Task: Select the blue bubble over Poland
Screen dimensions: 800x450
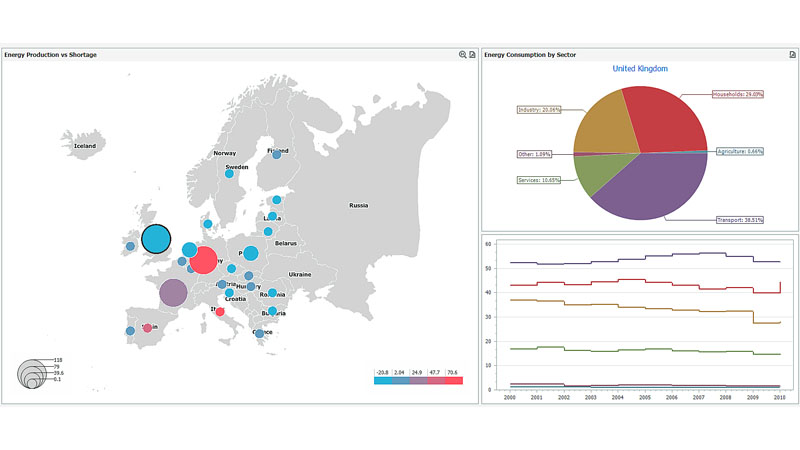Action: (x=251, y=253)
